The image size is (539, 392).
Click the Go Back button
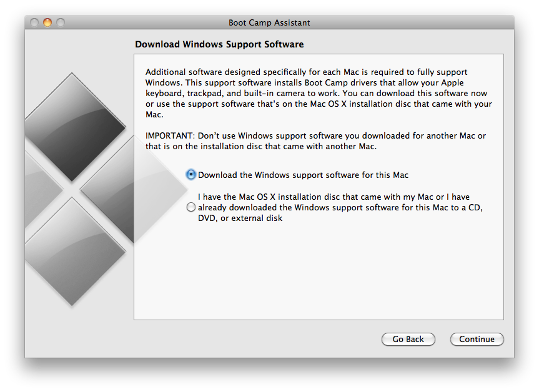[408, 339]
